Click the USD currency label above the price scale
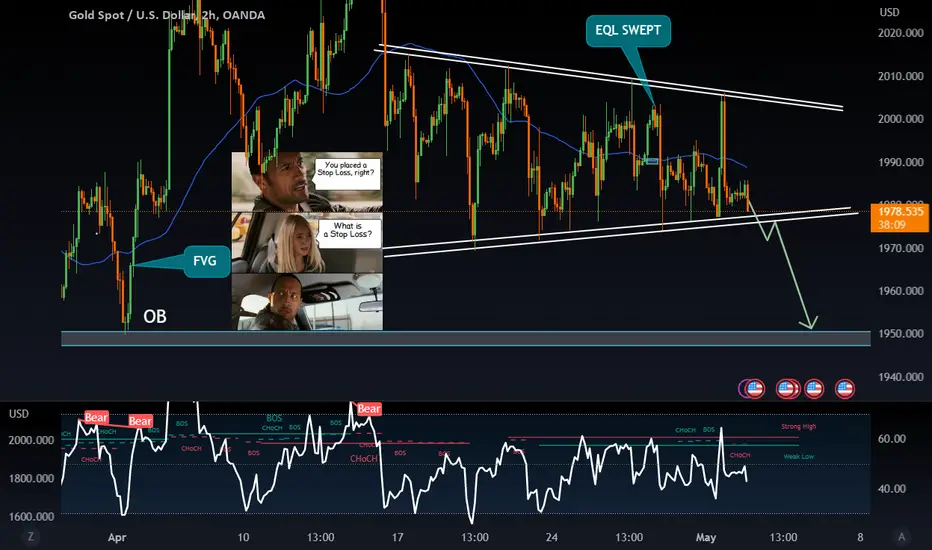Viewport: 932px width, 550px height. (x=889, y=12)
